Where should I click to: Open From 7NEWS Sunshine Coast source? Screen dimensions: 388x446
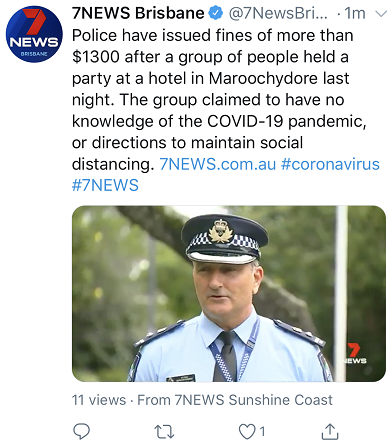click(235, 400)
